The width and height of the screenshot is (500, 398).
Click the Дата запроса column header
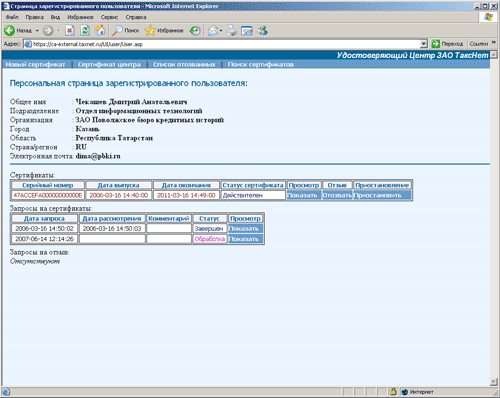44,219
